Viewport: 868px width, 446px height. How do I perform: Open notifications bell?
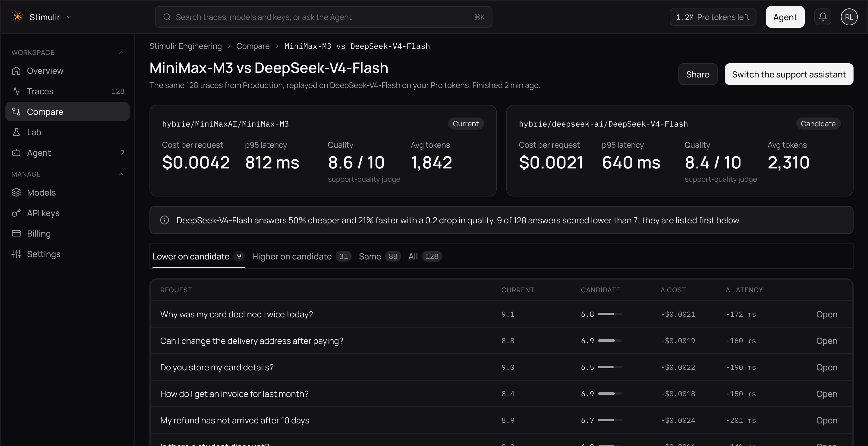click(822, 17)
